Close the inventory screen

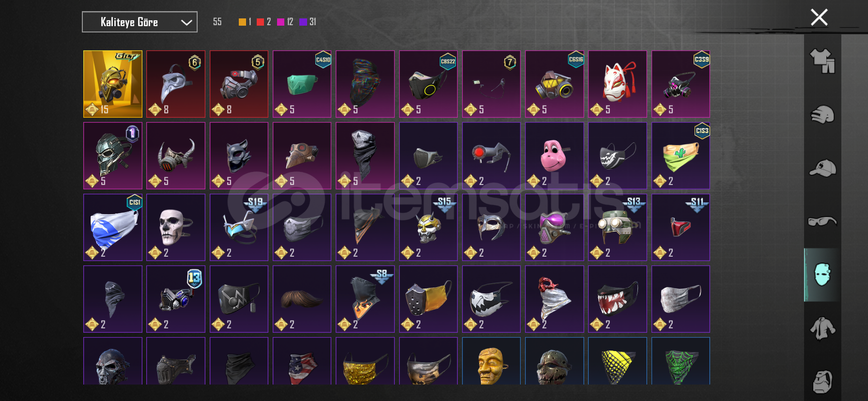819,17
